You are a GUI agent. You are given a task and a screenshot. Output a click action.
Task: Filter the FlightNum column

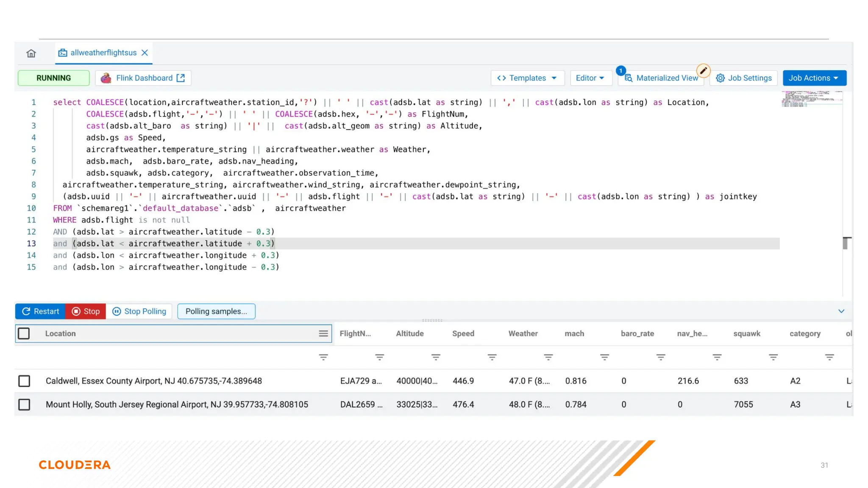(x=379, y=358)
